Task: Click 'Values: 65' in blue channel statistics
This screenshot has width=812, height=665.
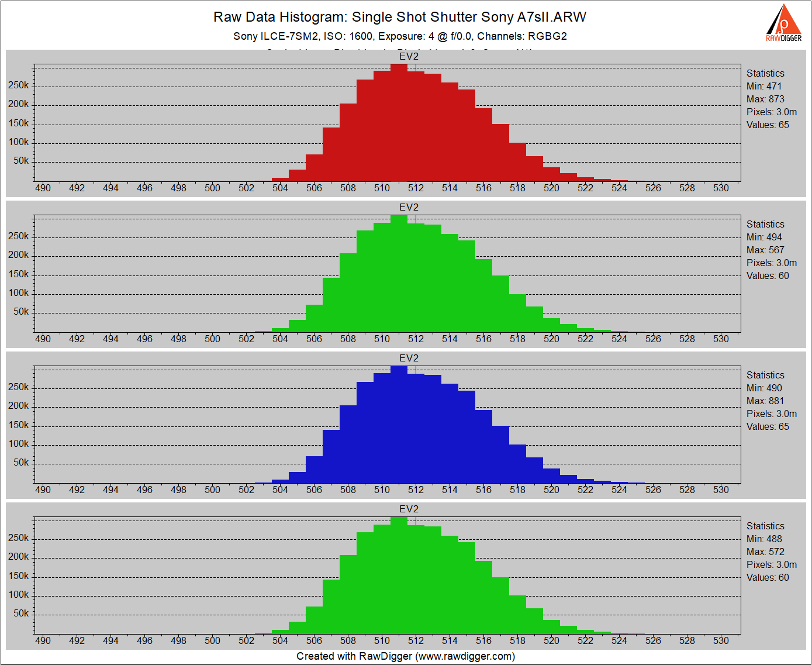Action: [768, 426]
